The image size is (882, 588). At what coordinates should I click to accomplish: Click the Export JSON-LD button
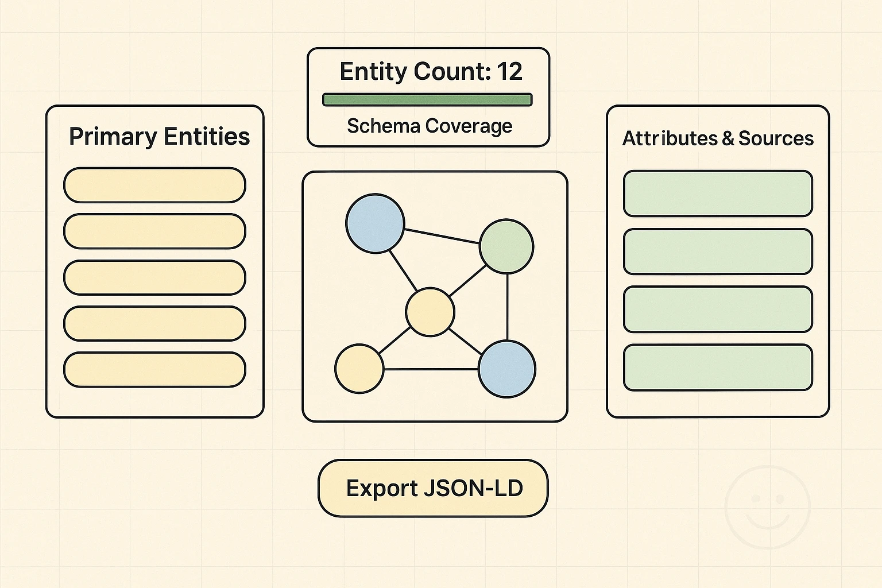pos(433,489)
